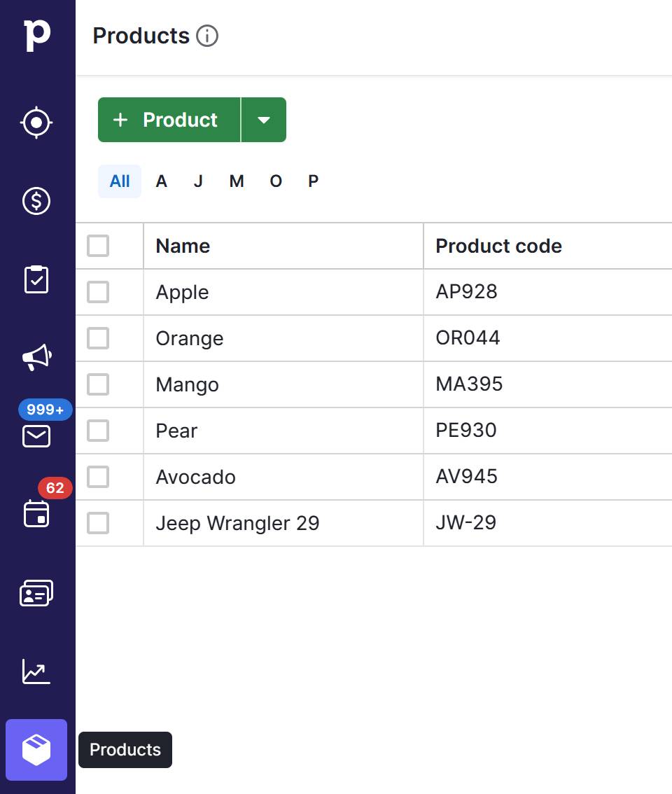This screenshot has width=672, height=794.
Task: Open Deals dollar icon in sidebar
Action: click(36, 201)
